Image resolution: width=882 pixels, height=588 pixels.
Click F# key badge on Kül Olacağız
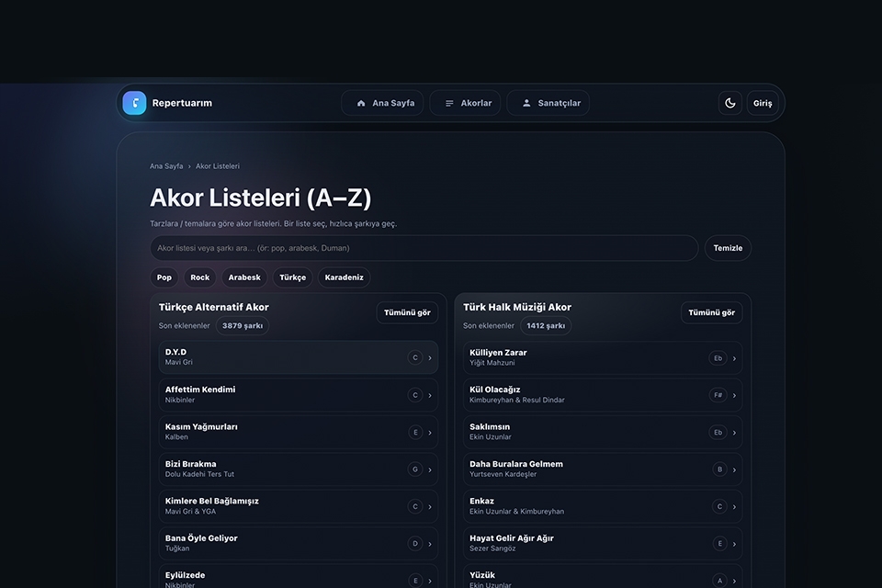(718, 395)
